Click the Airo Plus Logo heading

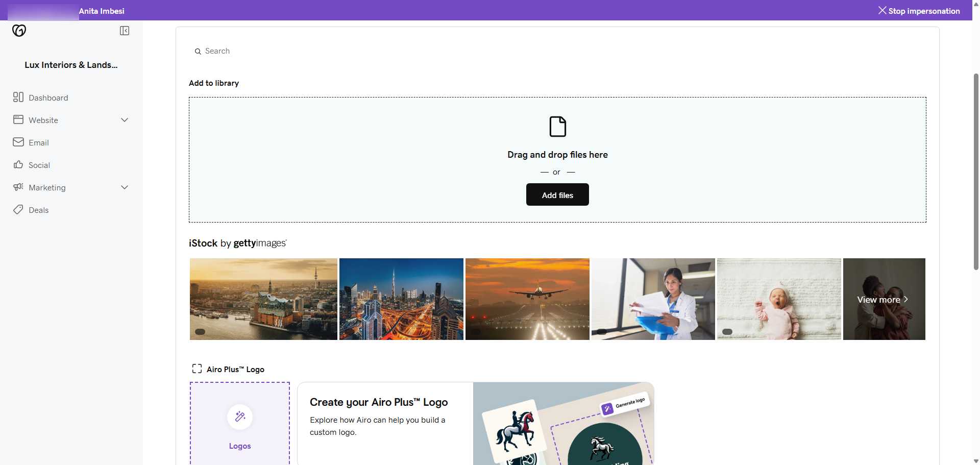pos(235,369)
